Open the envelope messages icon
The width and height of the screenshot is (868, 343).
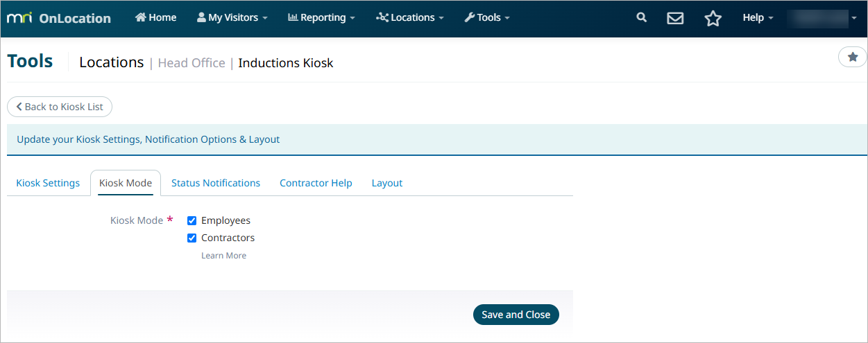point(675,19)
